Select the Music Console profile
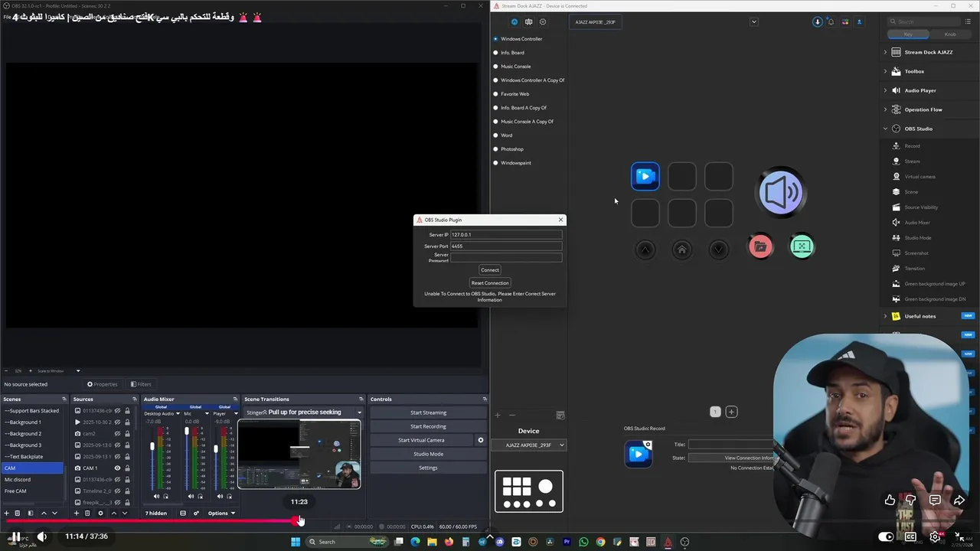Image resolution: width=980 pixels, height=551 pixels. [515, 67]
